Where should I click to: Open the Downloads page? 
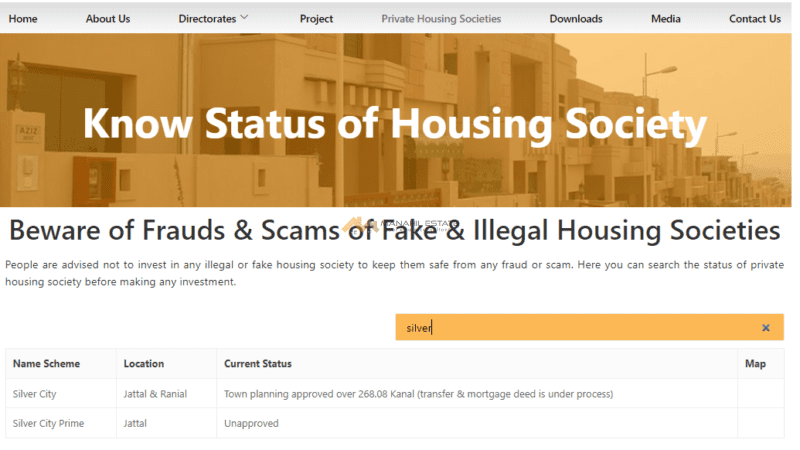pyautogui.click(x=576, y=19)
